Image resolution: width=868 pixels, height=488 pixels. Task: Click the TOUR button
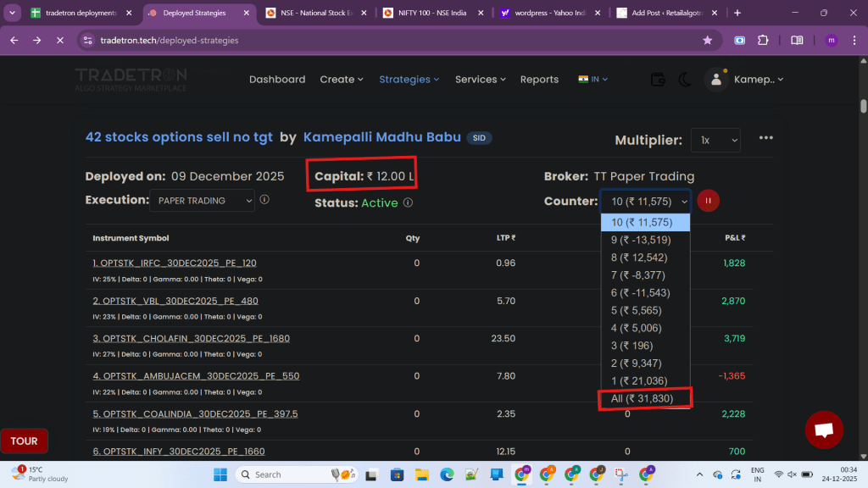coord(24,441)
